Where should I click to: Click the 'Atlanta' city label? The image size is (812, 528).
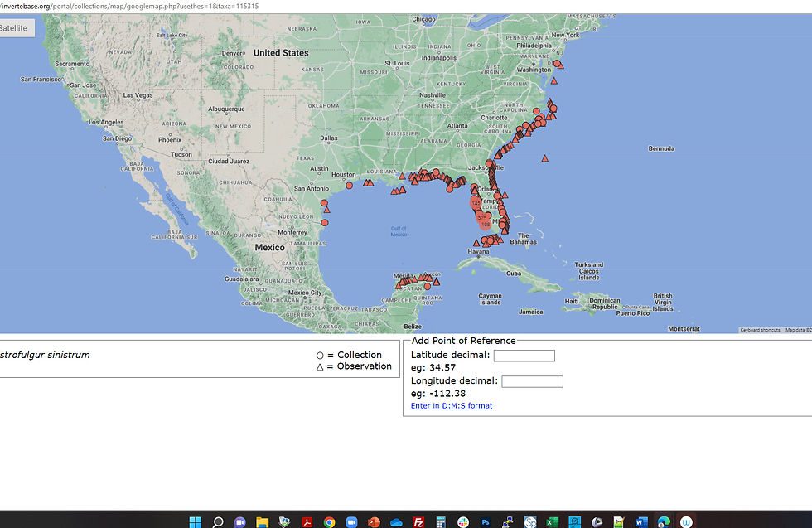coord(457,126)
